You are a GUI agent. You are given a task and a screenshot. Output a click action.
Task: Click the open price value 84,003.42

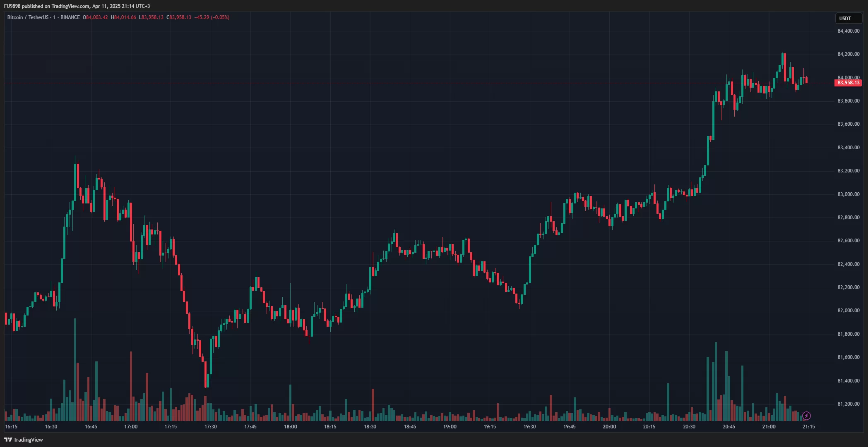[x=96, y=17]
